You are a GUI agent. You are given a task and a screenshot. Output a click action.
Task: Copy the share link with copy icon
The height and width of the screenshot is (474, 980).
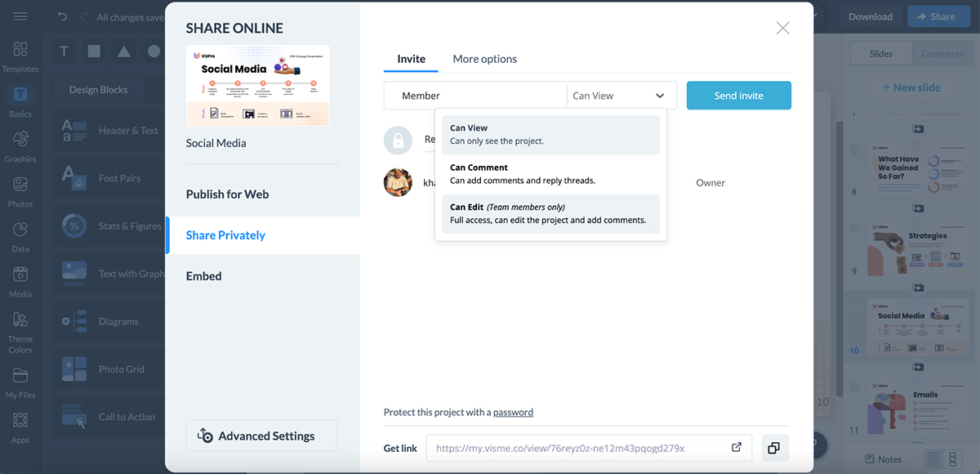pyautogui.click(x=773, y=448)
